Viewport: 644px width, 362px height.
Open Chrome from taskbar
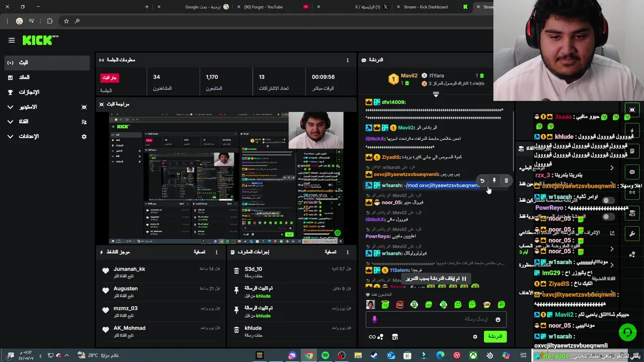[308, 355]
